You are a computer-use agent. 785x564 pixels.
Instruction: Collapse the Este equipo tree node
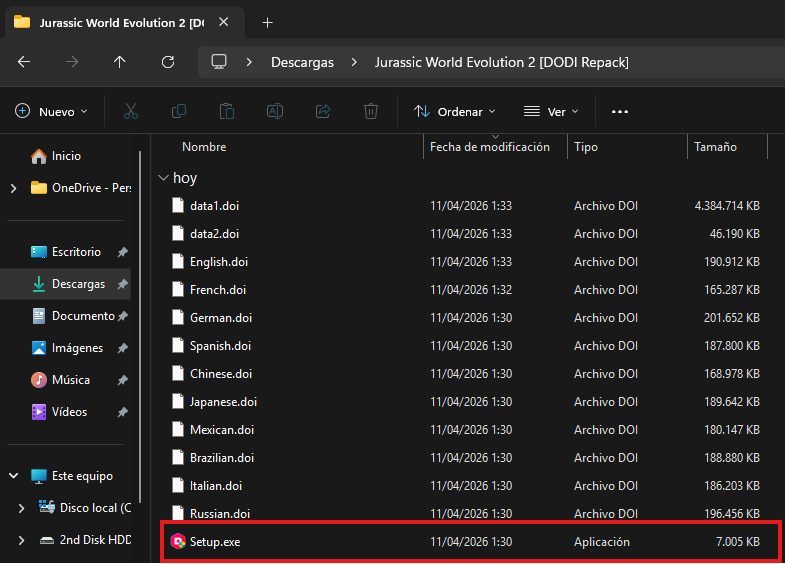click(x=14, y=476)
